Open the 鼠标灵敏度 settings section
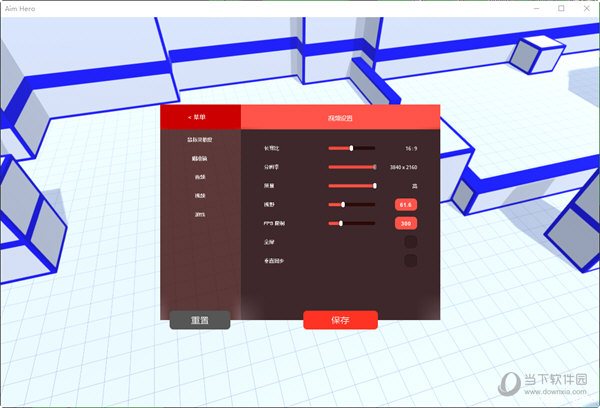 tap(200, 140)
